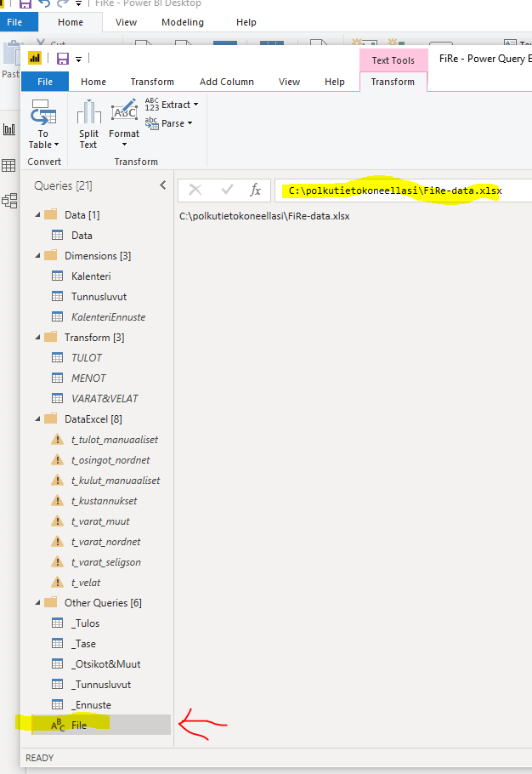Viewport: 532px width, 774px height.
Task: Collapse the Other Queries [6] folder
Action: (x=37, y=603)
